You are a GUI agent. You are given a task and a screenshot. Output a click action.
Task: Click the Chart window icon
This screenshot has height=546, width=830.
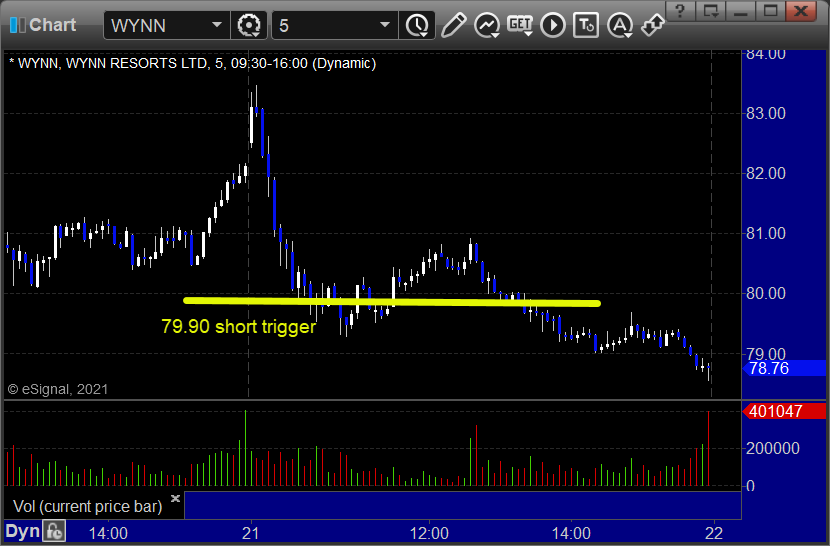tap(17, 25)
